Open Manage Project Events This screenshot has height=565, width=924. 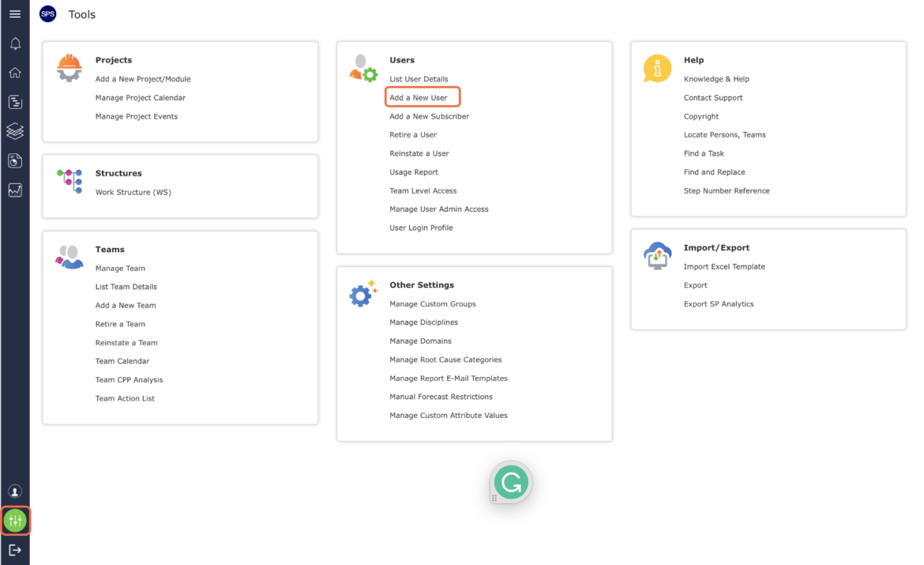pyautogui.click(x=137, y=117)
